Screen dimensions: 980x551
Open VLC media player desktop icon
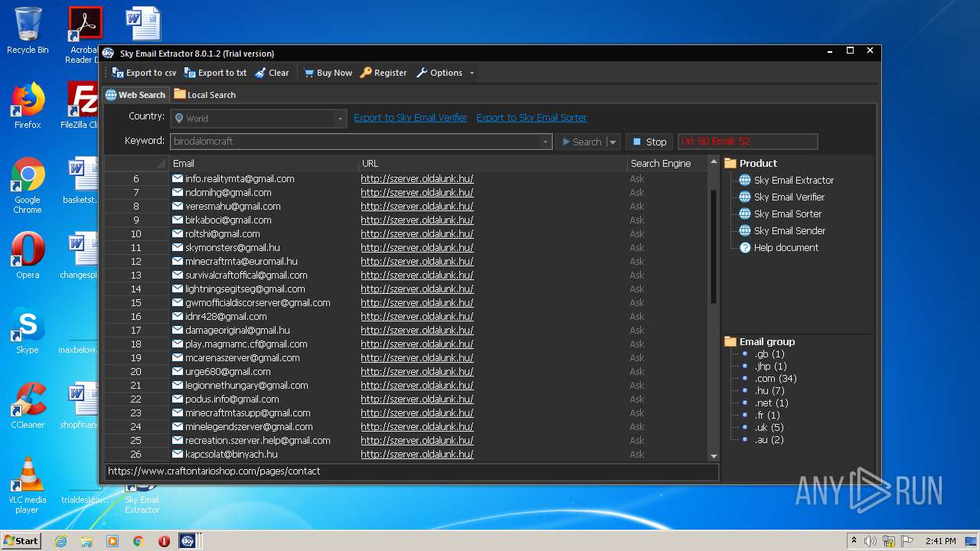click(28, 485)
